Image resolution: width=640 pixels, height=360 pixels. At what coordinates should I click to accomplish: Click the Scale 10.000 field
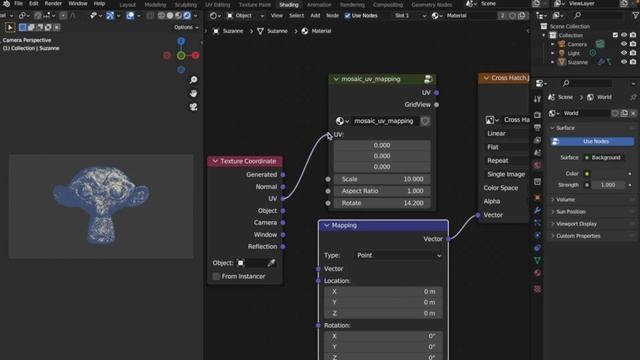pos(382,179)
